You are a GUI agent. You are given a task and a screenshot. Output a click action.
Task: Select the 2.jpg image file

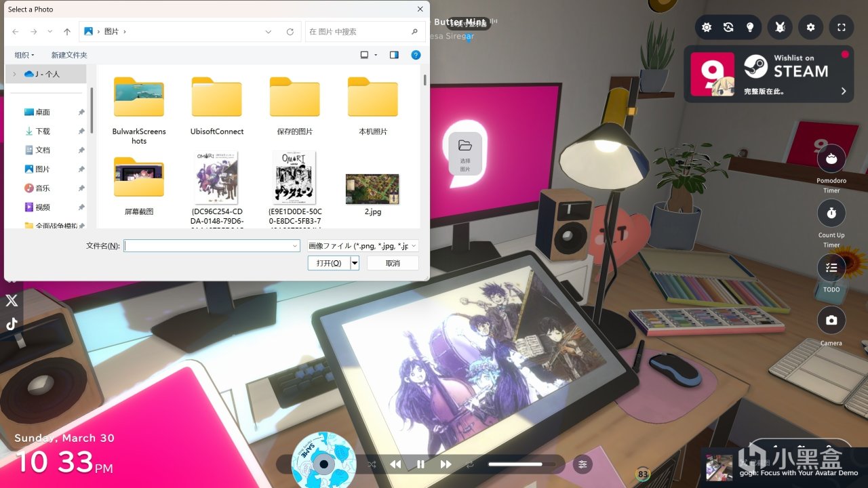373,195
